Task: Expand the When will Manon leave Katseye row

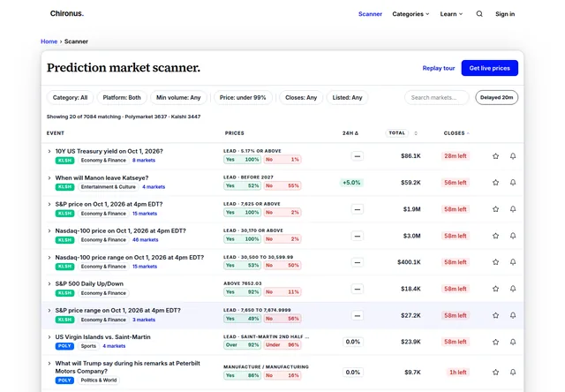Action: (49, 178)
